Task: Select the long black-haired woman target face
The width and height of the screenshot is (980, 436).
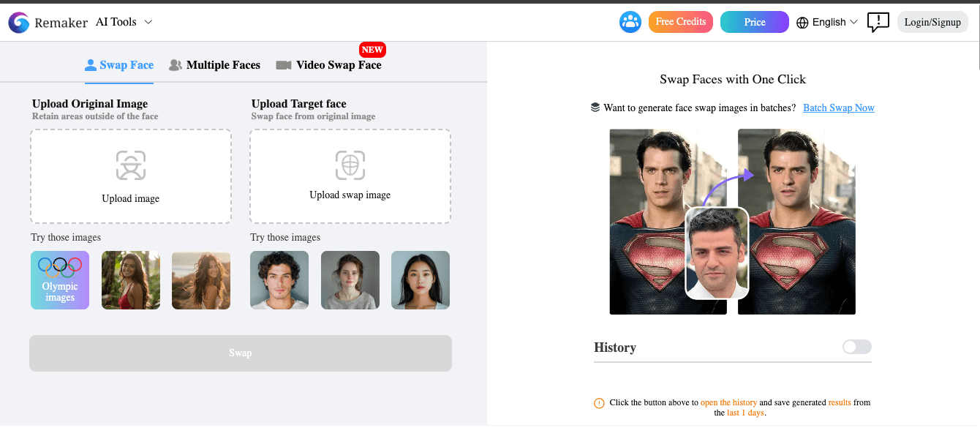Action: [421, 280]
